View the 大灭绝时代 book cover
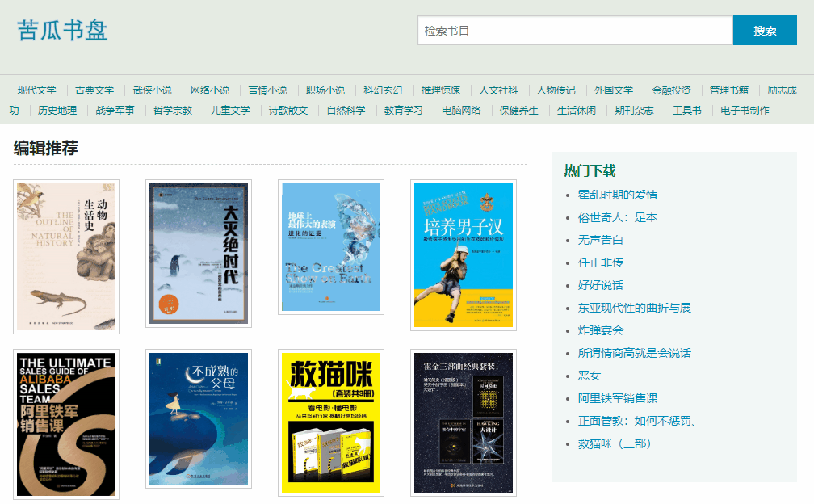Image resolution: width=814 pixels, height=504 pixels. 197,253
